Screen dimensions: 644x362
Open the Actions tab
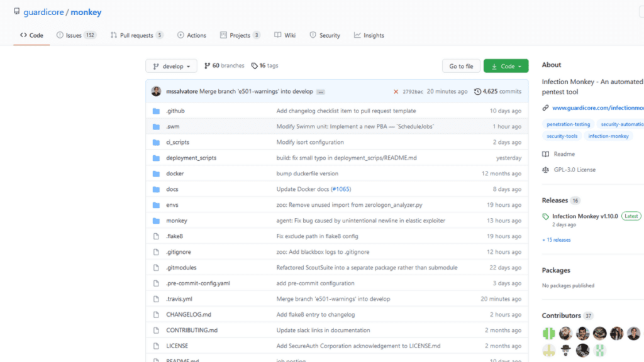point(192,35)
